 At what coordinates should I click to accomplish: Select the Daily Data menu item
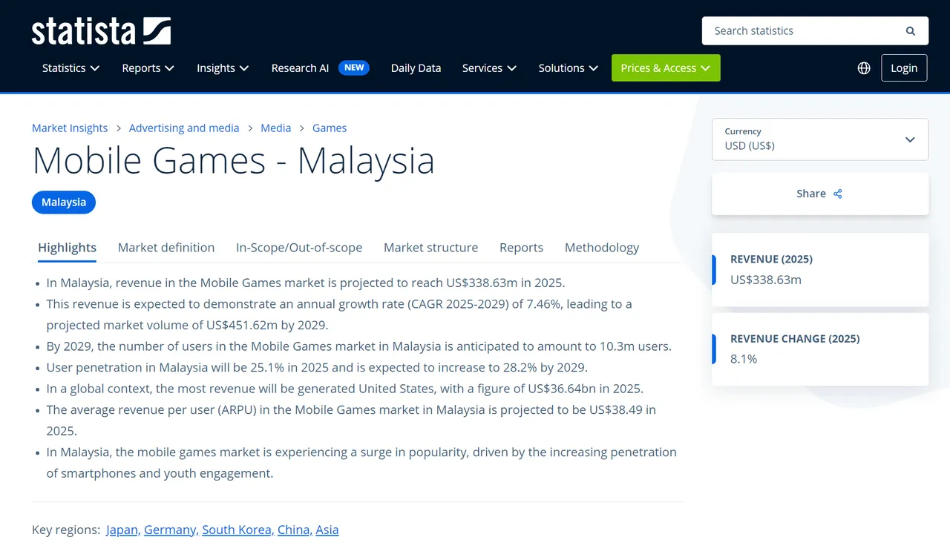(x=416, y=67)
